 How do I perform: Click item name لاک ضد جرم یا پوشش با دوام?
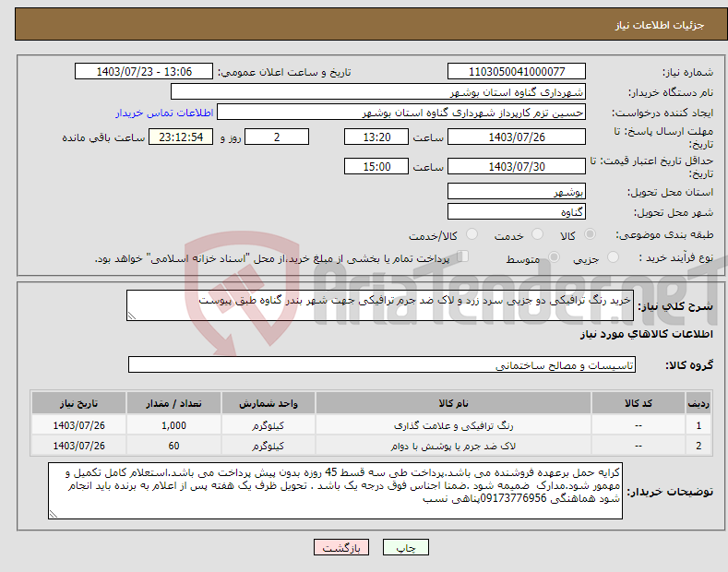point(453,446)
